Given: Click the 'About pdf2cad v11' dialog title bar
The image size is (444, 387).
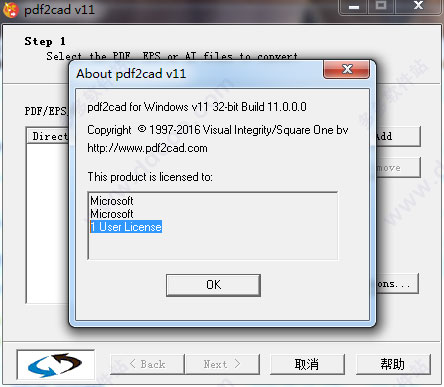Looking at the screenshot, I should [197, 73].
